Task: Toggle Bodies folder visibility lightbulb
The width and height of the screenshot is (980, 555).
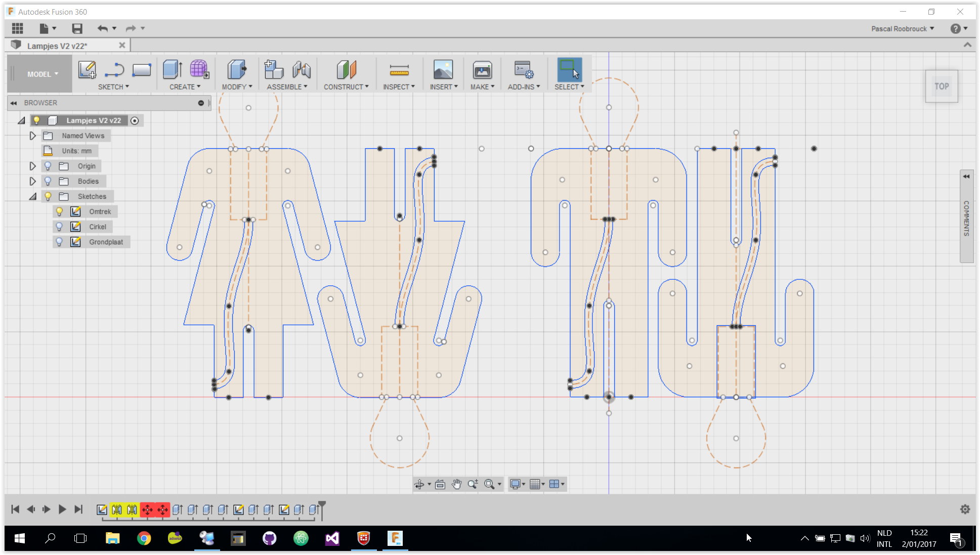Action: click(x=48, y=181)
